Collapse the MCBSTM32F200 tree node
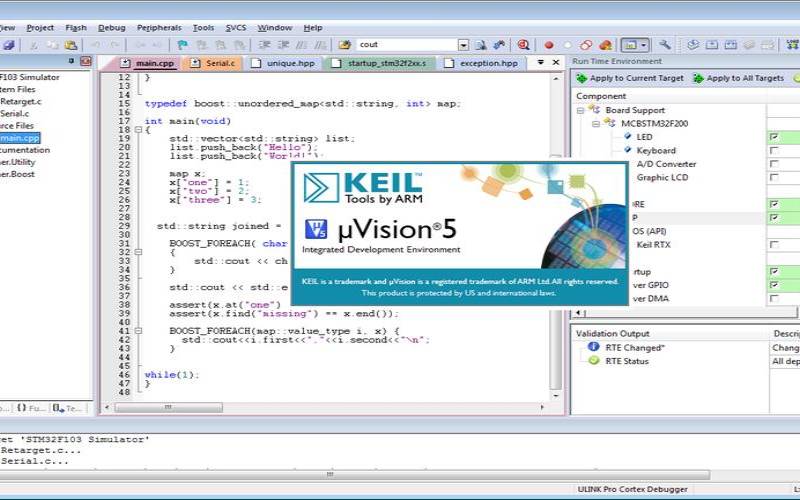The width and height of the screenshot is (800, 500). (596, 123)
